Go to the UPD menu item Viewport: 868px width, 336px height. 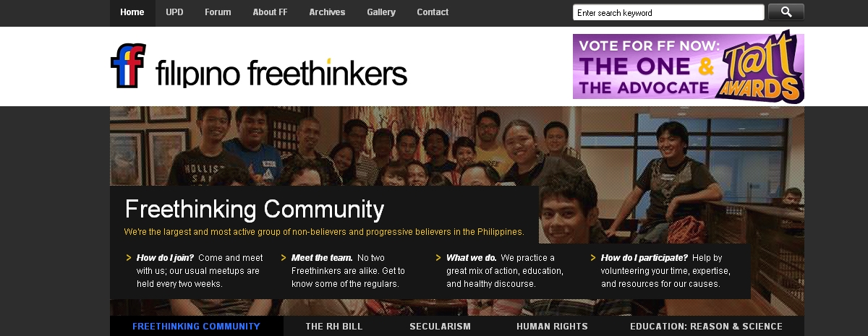pyautogui.click(x=174, y=12)
